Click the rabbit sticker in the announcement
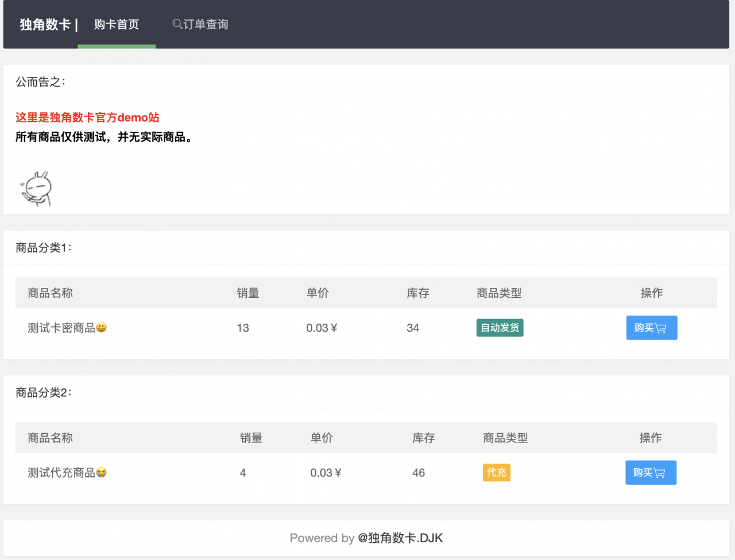 point(36,188)
